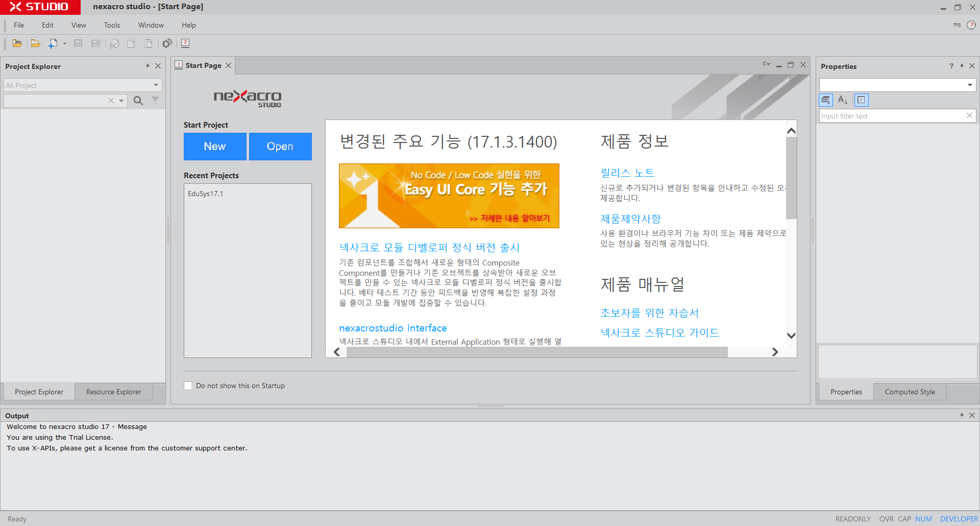Click the New project button
The height and width of the screenshot is (526, 980).
click(x=215, y=147)
